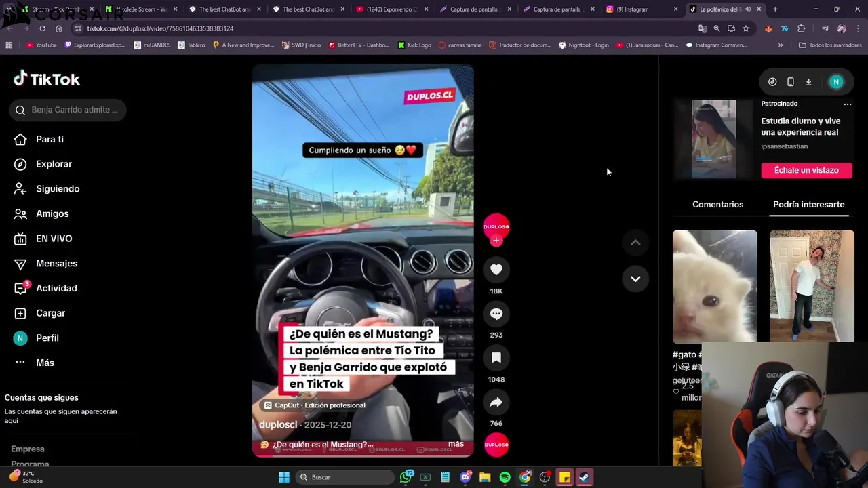This screenshot has height=488, width=868.
Task: Open the ipansebastian advertiser link
Action: point(784,146)
